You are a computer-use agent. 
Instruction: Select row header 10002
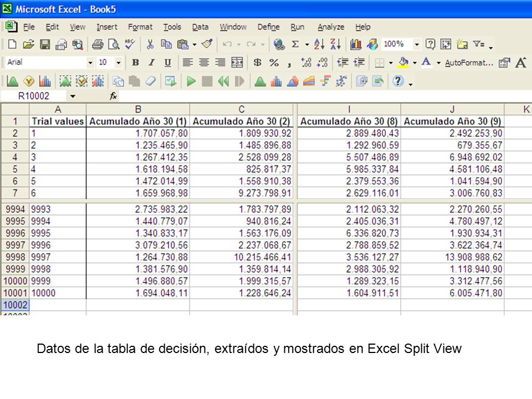pos(16,305)
